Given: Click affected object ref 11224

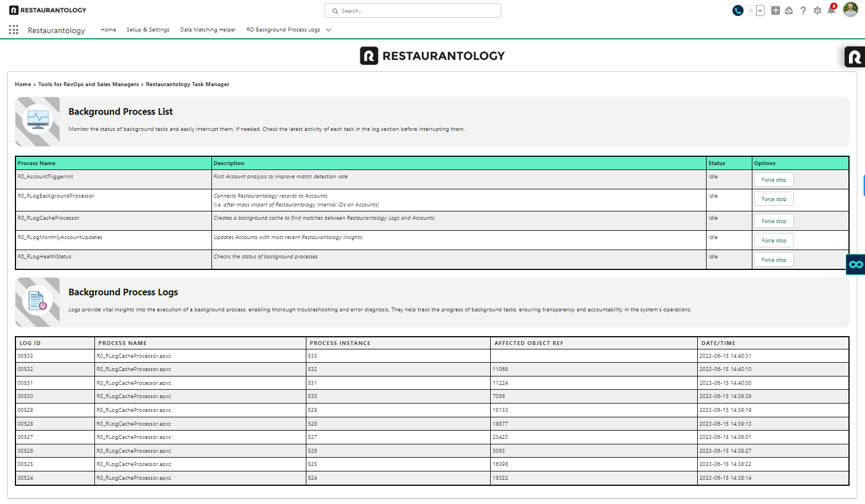Looking at the screenshot, I should point(500,383).
